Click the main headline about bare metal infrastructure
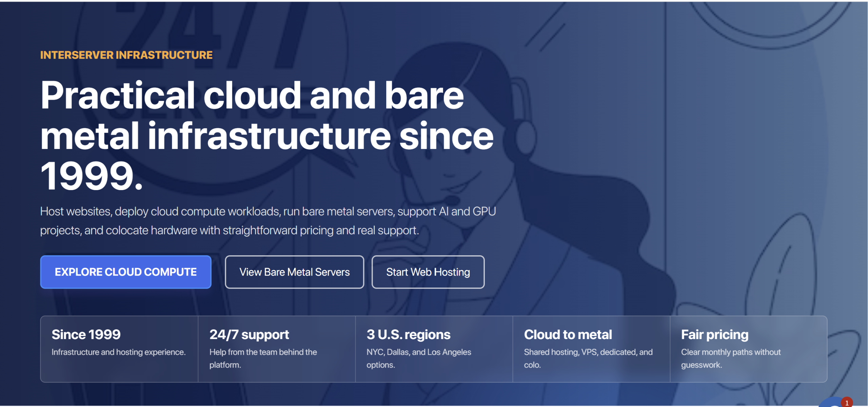Image resolution: width=868 pixels, height=407 pixels. pyautogui.click(x=267, y=135)
